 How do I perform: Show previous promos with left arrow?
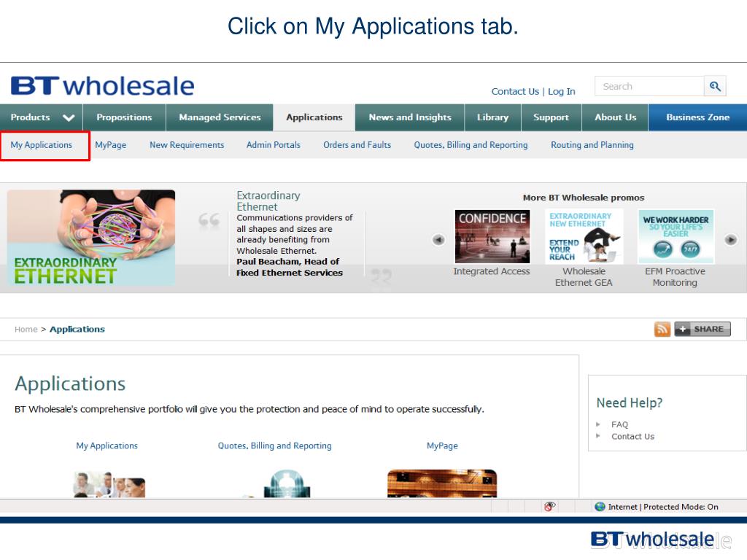pyautogui.click(x=438, y=239)
